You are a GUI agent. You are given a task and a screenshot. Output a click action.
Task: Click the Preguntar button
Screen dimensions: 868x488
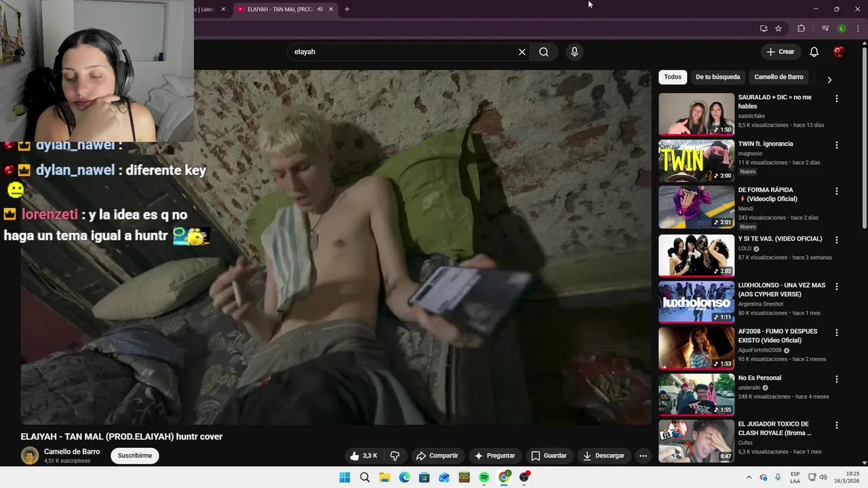[x=494, y=455]
